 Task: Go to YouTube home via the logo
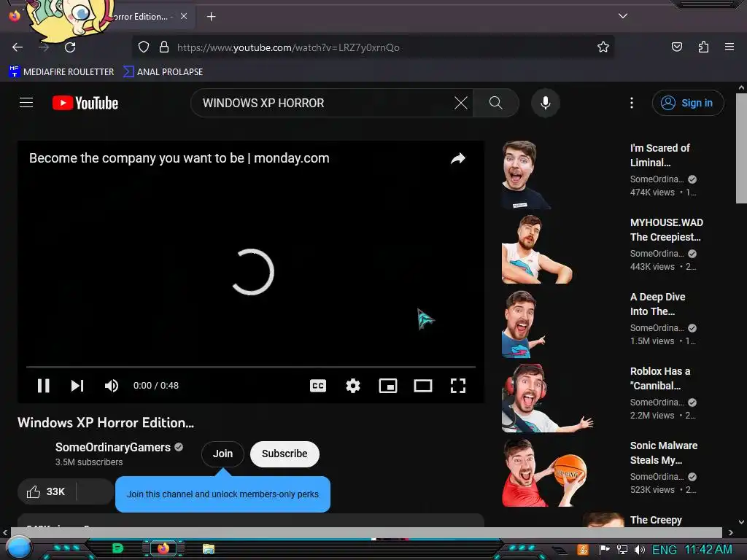[85, 103]
